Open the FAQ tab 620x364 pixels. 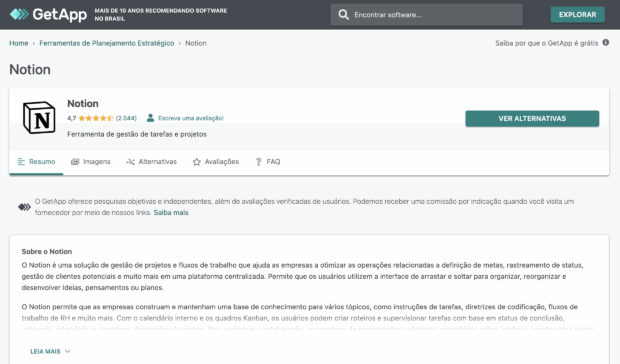pos(268,162)
